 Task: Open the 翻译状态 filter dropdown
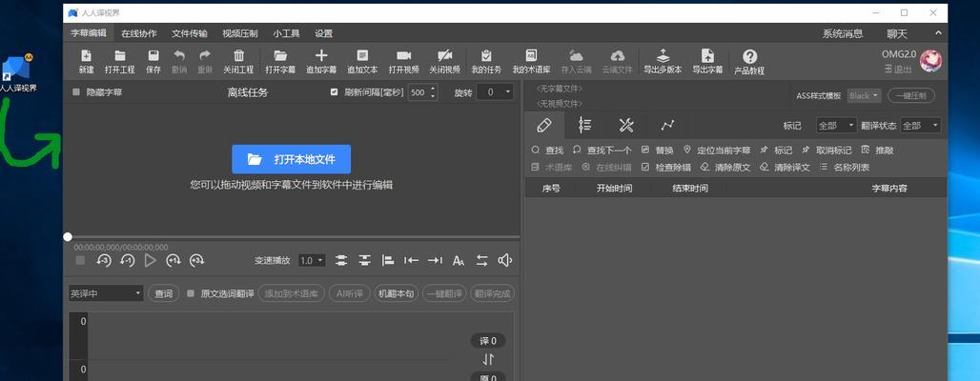click(921, 126)
